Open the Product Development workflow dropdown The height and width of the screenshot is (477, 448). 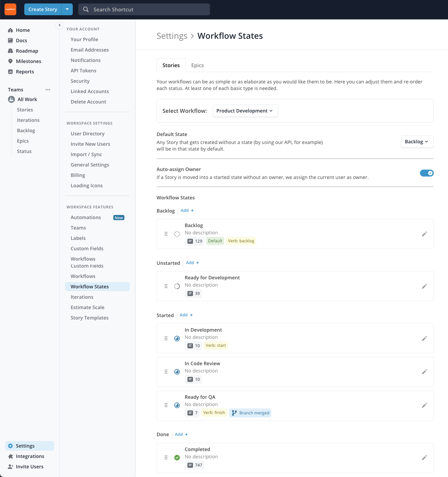[245, 111]
